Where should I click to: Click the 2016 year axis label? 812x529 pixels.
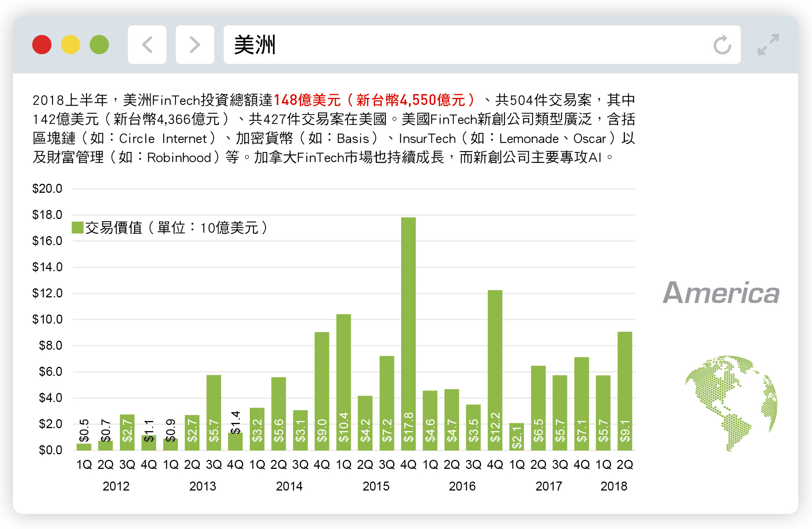tap(462, 486)
